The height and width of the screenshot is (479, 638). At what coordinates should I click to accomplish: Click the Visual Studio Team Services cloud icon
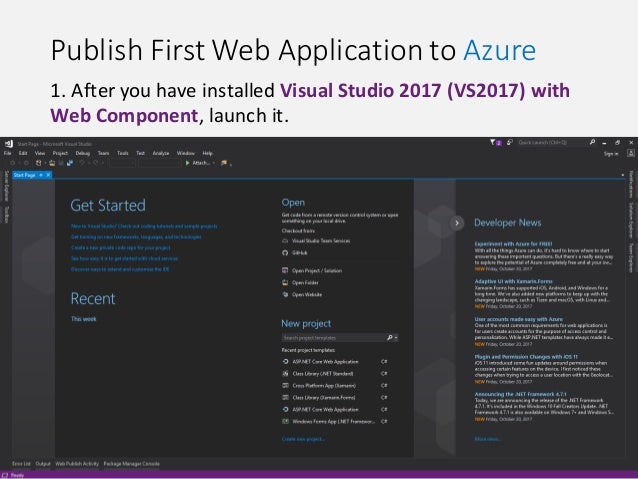coord(285,241)
